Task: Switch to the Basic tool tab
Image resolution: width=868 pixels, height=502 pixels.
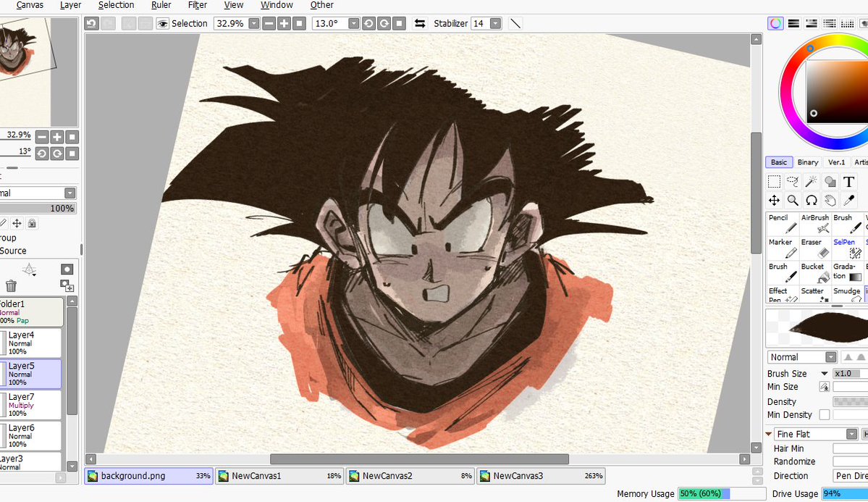Action: (779, 162)
